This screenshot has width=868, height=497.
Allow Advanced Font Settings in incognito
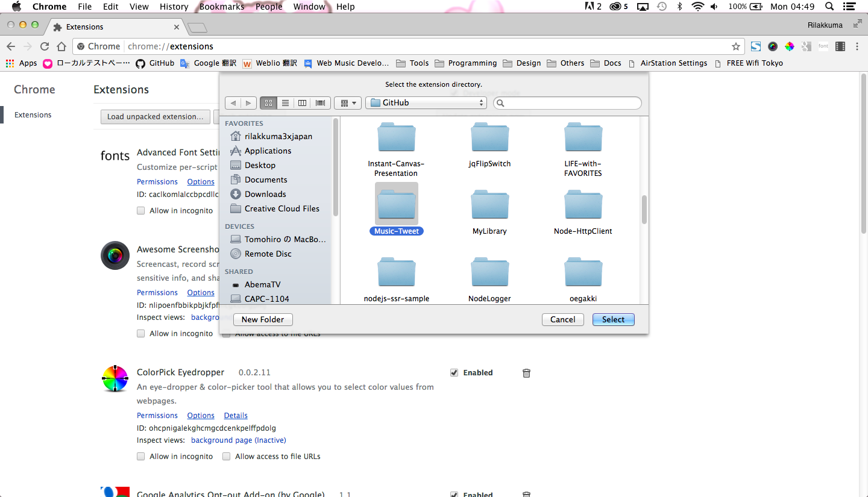[140, 211]
